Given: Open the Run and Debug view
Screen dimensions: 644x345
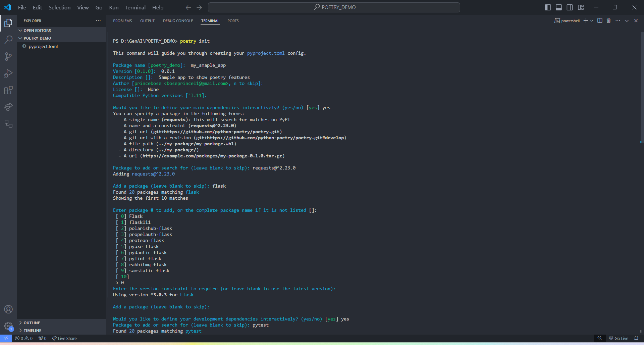Looking at the screenshot, I should (8, 73).
